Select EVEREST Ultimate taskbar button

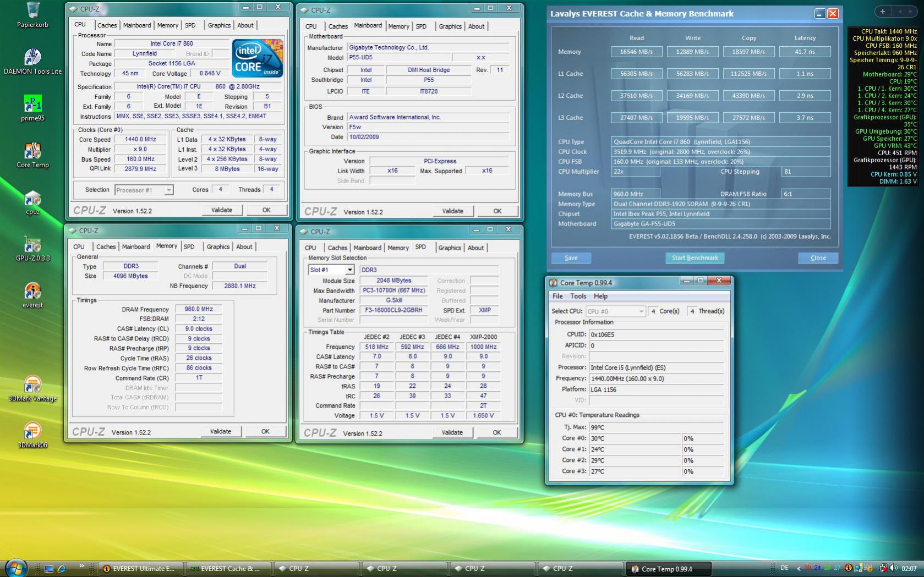click(140, 569)
